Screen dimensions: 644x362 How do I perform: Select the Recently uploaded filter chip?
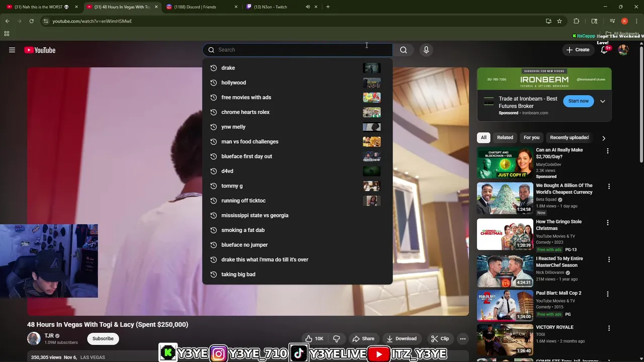[569, 137]
